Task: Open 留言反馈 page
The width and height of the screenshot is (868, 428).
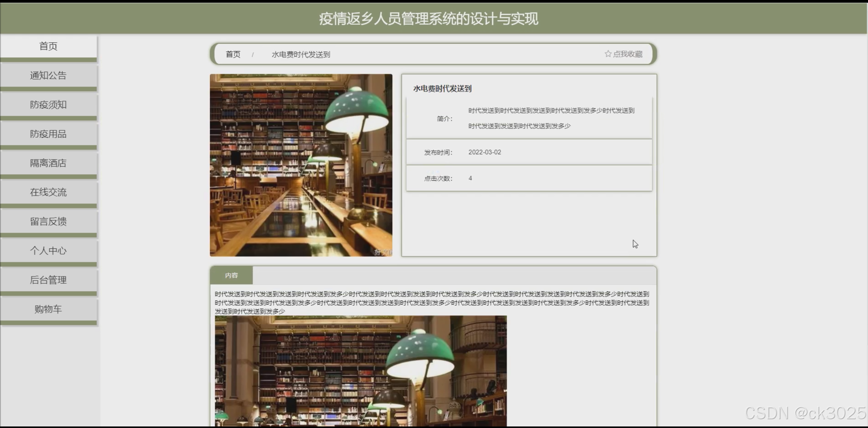Action: [48, 221]
